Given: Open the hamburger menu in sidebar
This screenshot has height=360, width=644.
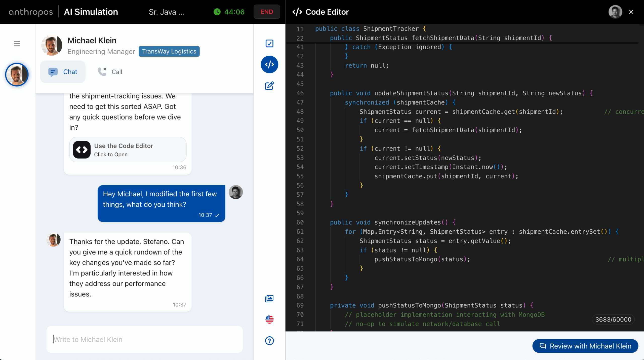Looking at the screenshot, I should pyautogui.click(x=17, y=44).
